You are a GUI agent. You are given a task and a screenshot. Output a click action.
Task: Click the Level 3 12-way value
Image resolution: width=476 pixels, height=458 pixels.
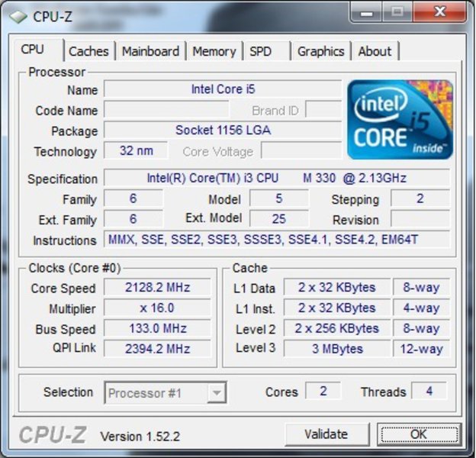(x=421, y=349)
